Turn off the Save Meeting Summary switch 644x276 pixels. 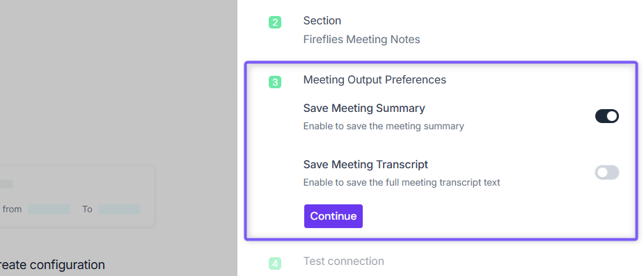point(606,116)
